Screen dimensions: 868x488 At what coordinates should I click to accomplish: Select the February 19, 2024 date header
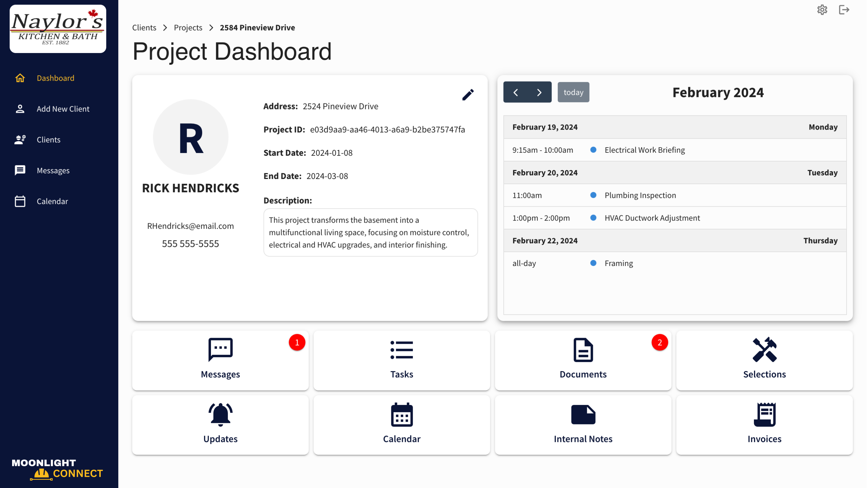click(x=675, y=127)
